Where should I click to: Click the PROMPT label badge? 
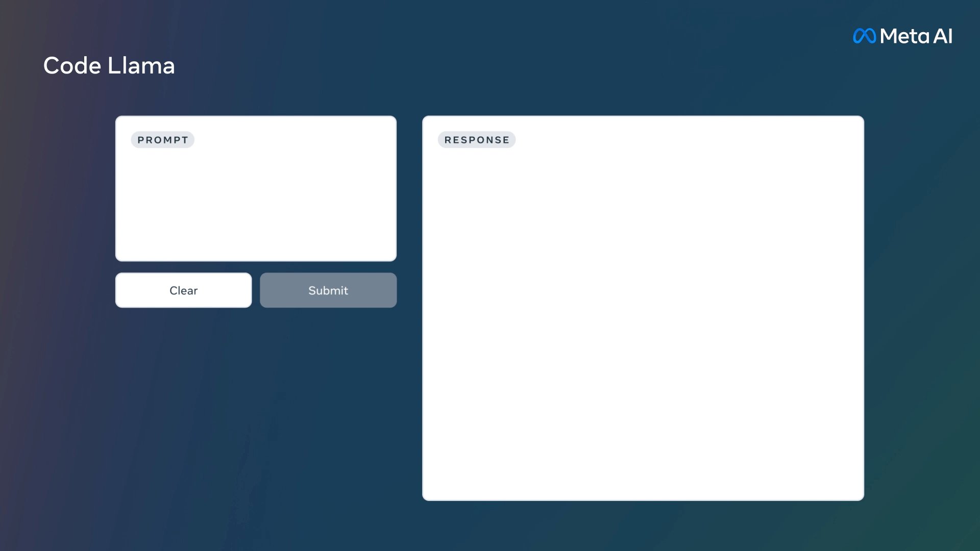click(162, 139)
